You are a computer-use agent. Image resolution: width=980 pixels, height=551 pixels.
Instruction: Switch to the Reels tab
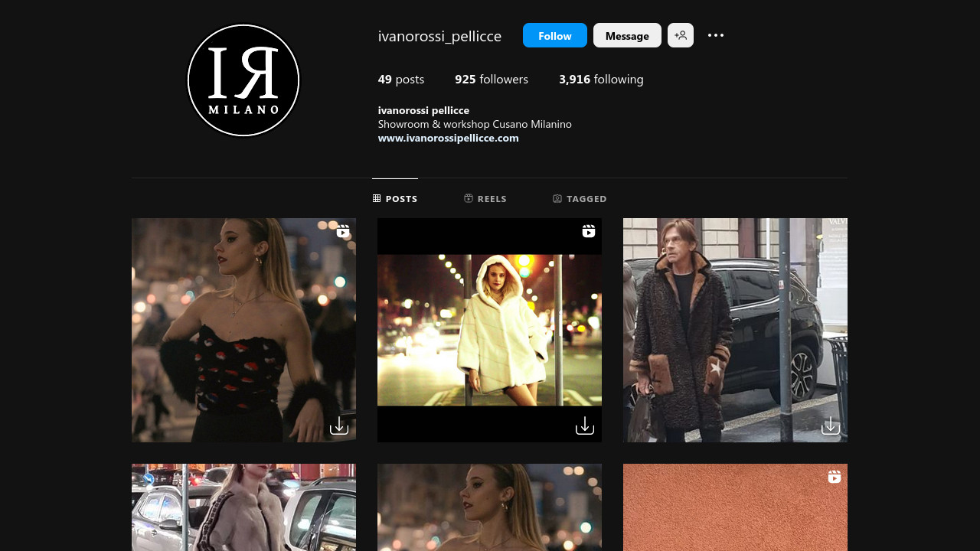(x=485, y=199)
